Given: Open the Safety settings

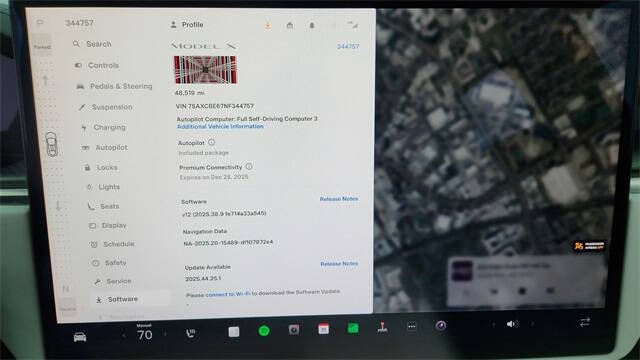Looking at the screenshot, I should point(110,263).
